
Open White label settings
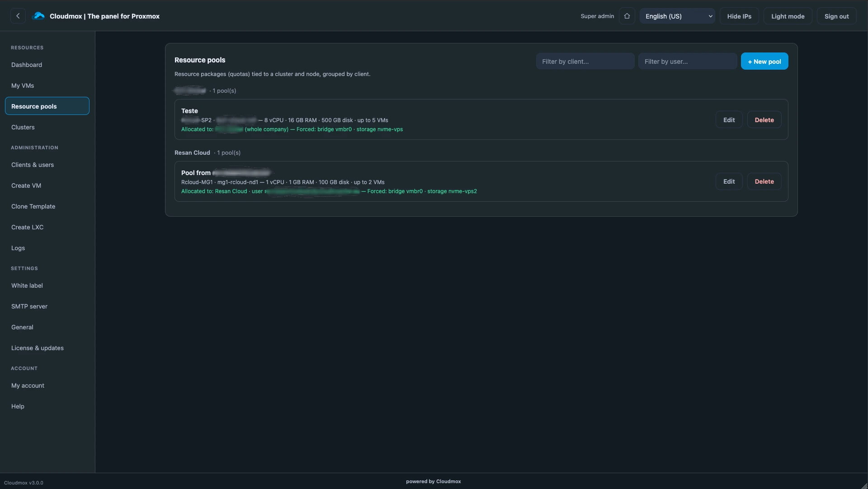pos(47,285)
